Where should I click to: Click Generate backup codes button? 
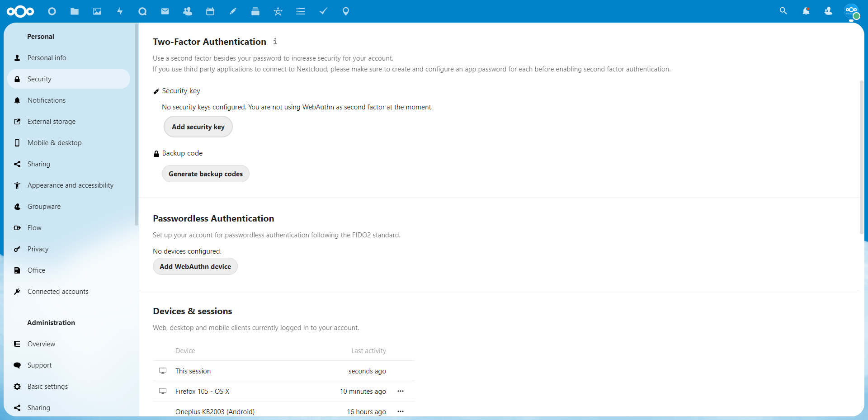206,174
